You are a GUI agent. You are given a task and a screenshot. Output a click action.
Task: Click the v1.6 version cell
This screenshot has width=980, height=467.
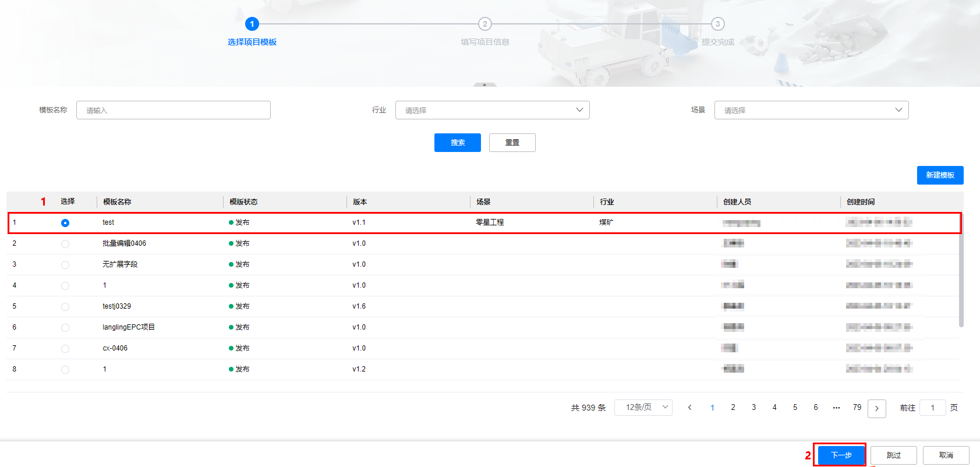[x=359, y=306]
